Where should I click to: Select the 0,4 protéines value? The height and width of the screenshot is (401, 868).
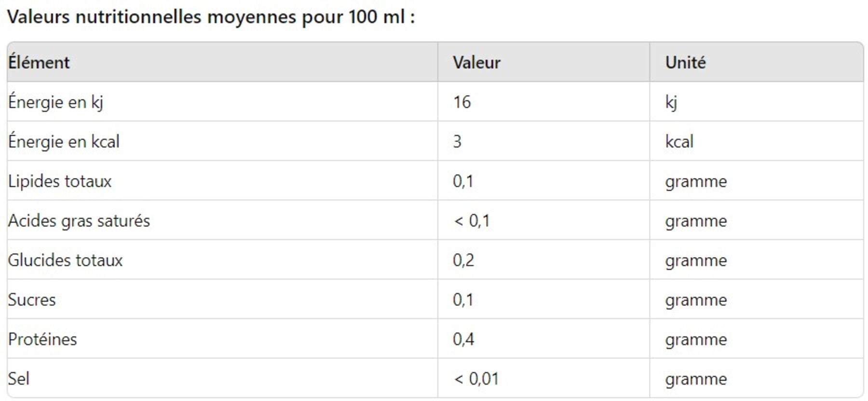[463, 340]
